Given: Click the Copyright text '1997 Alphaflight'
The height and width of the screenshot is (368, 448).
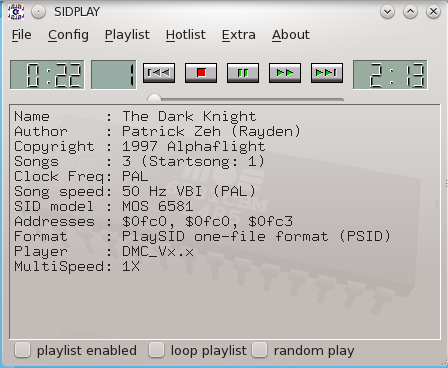Looking at the screenshot, I should [x=194, y=146].
